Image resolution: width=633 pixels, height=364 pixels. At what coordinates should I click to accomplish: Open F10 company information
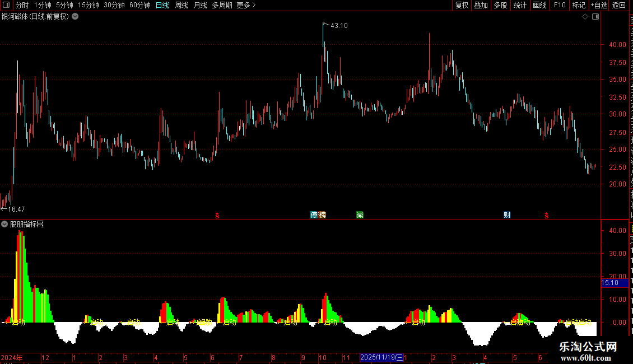click(x=560, y=5)
